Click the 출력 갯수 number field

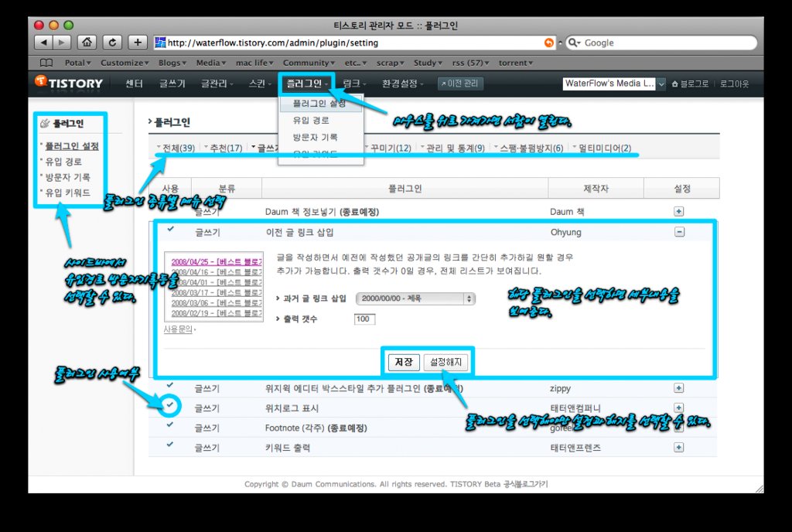(x=364, y=319)
